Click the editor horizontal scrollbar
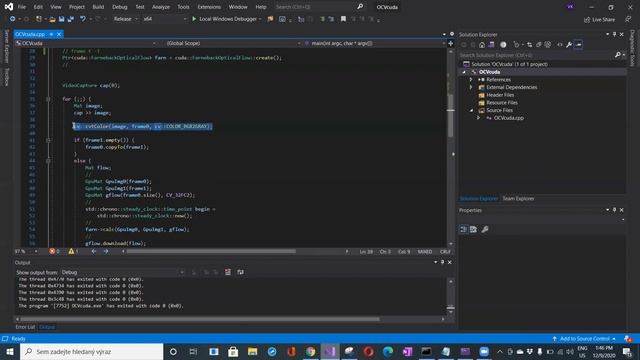 coord(211,251)
